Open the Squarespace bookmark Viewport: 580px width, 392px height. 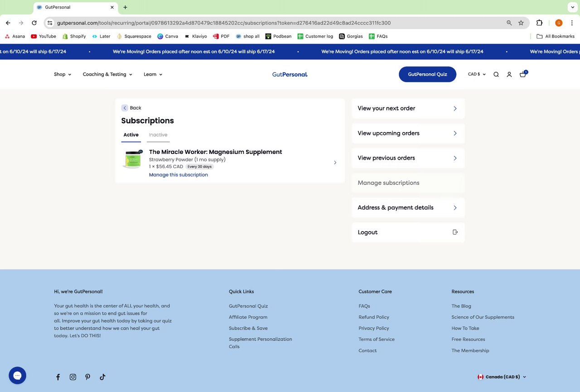[x=134, y=36]
